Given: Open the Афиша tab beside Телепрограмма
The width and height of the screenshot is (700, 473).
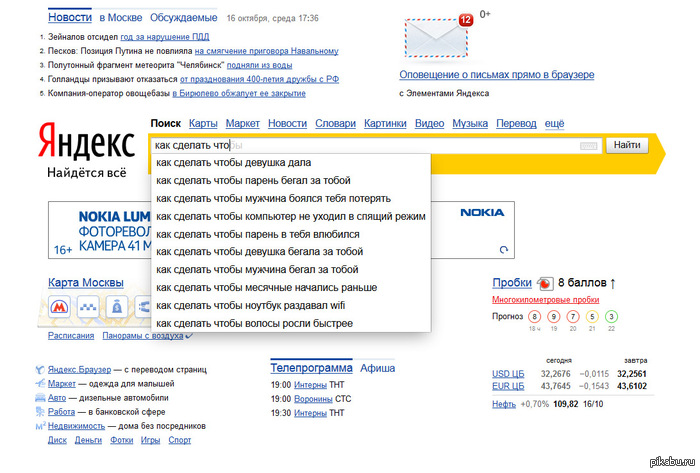Looking at the screenshot, I should (x=378, y=367).
